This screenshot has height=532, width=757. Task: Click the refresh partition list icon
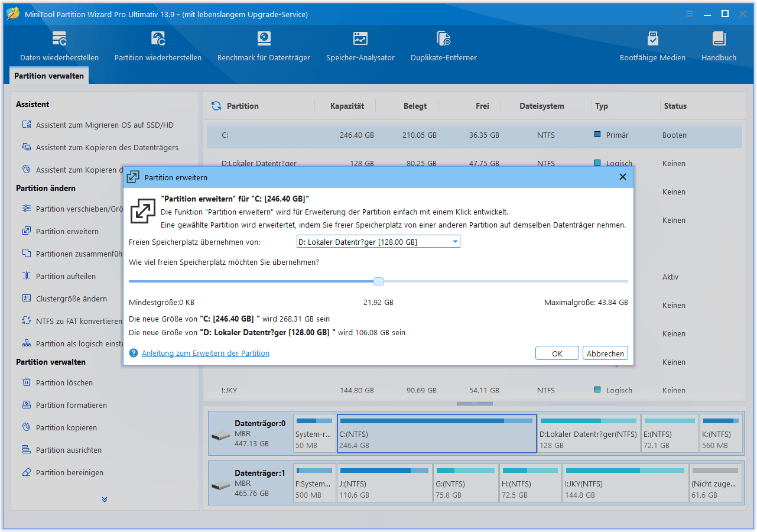pos(216,106)
